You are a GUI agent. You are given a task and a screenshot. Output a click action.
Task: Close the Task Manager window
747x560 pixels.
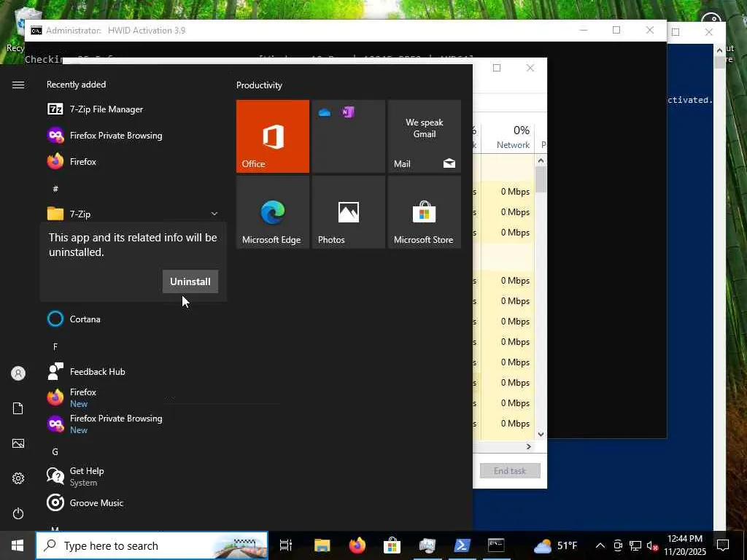(x=530, y=68)
